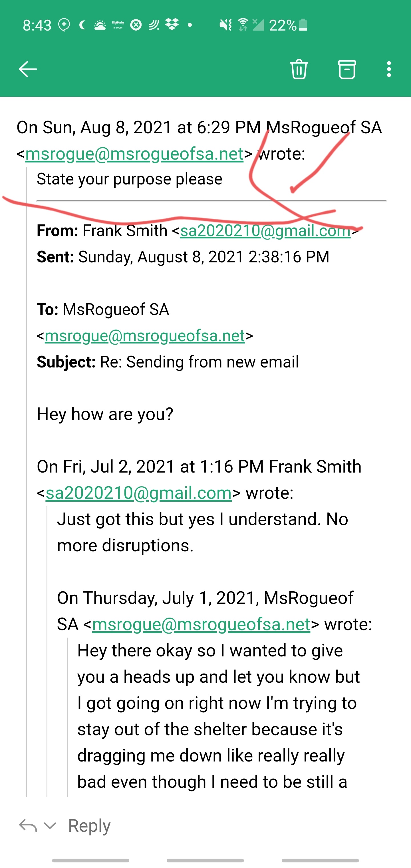This screenshot has width=411, height=868.
Task: Tap the reply arrow icon
Action: [28, 825]
